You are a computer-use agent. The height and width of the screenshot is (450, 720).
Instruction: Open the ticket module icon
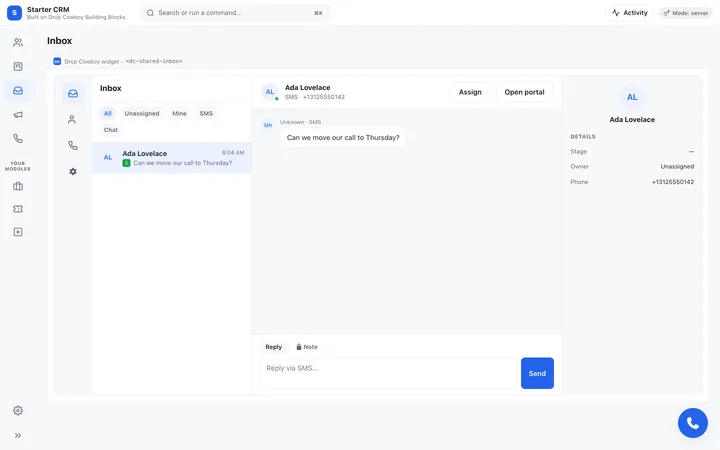click(18, 209)
